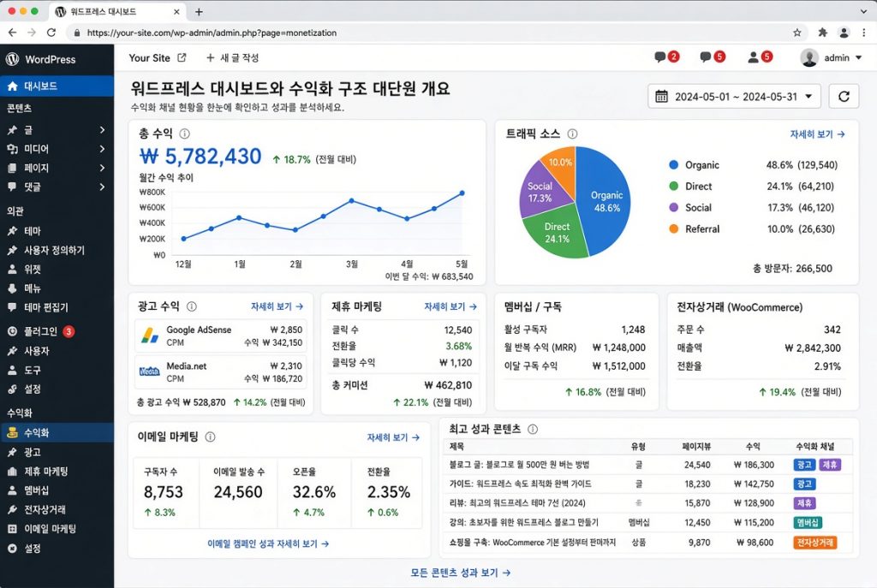The image size is (877, 588).
Task: Click 자세히 보기 in the 광고 수익 card
Action: [x=277, y=306]
